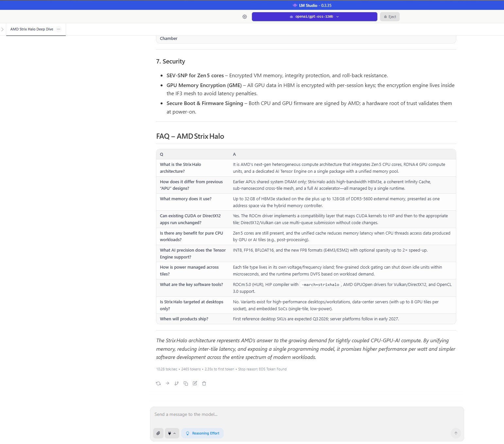Click the '7. Security' heading
Viewport: 504px width, 444px height.
[x=170, y=62]
